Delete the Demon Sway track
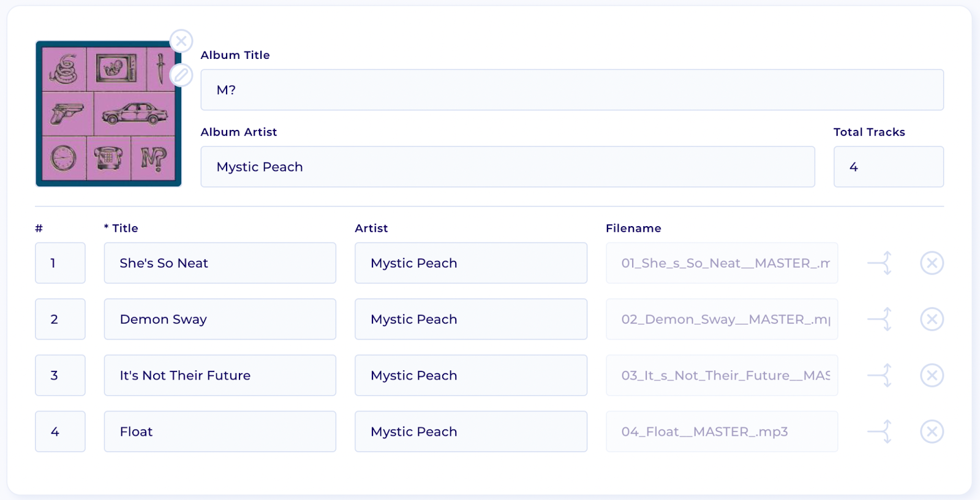This screenshot has height=500, width=980. point(932,319)
